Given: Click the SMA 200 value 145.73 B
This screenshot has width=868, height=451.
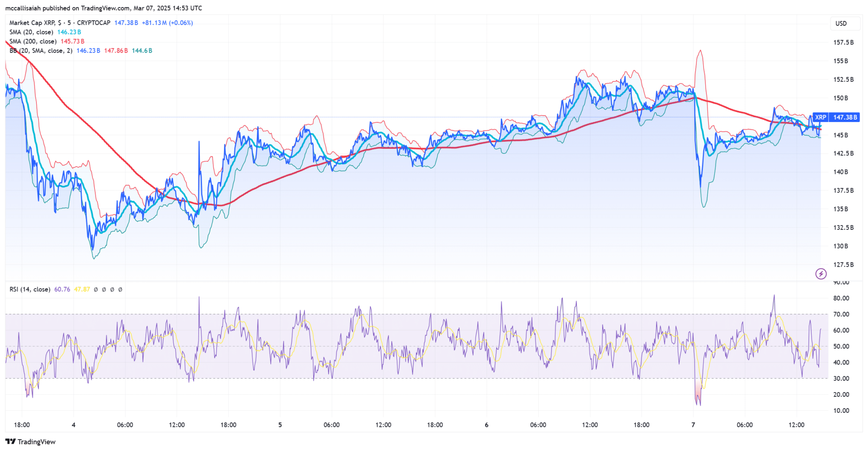Looking at the screenshot, I should coord(72,42).
